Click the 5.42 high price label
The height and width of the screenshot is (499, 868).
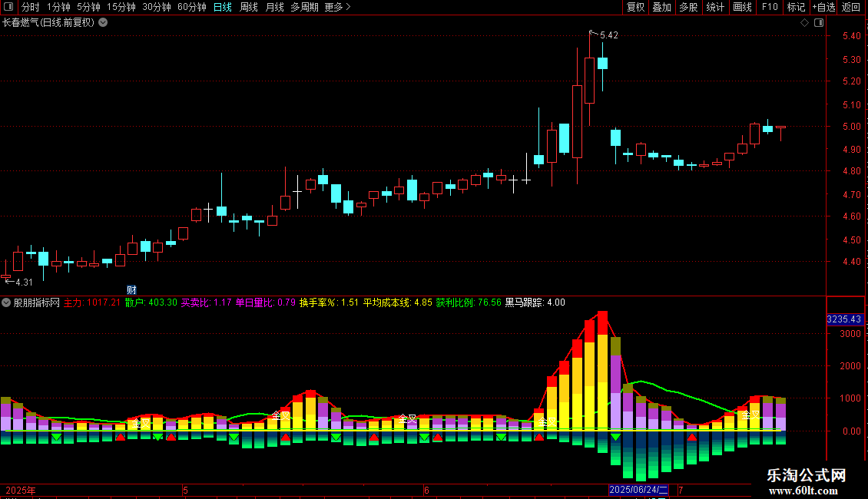click(x=609, y=35)
